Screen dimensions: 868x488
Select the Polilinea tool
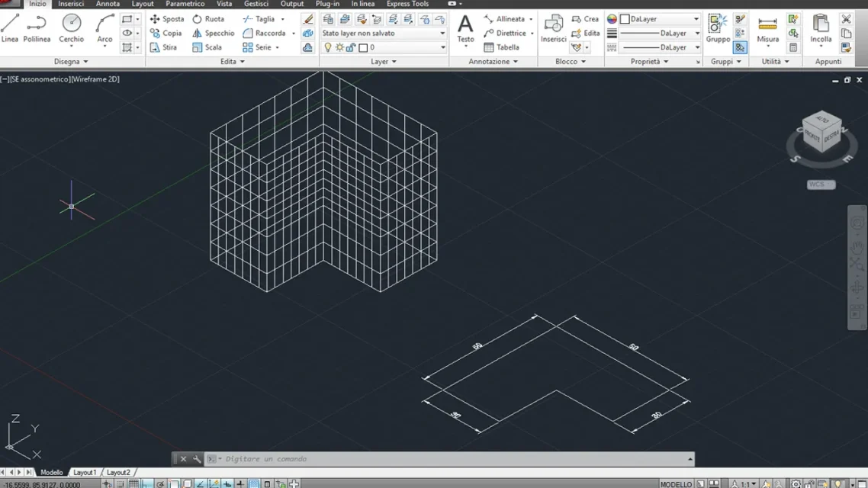[x=37, y=29]
